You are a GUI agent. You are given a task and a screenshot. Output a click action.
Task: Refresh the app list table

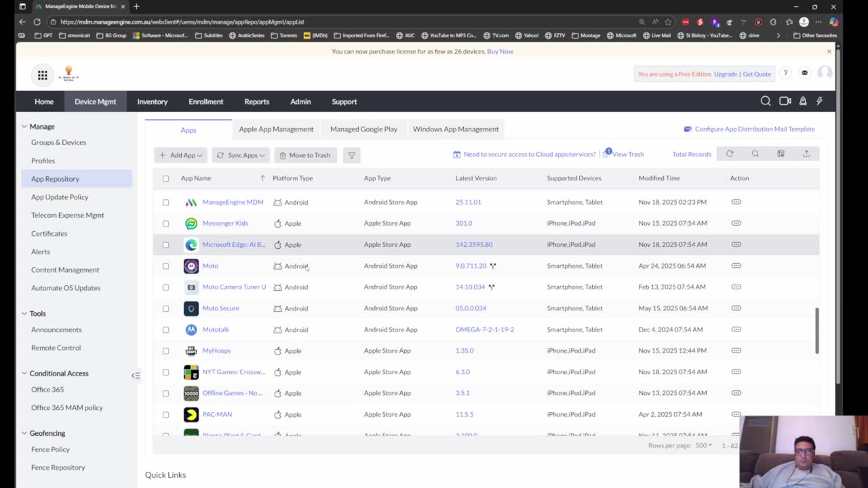(730, 154)
